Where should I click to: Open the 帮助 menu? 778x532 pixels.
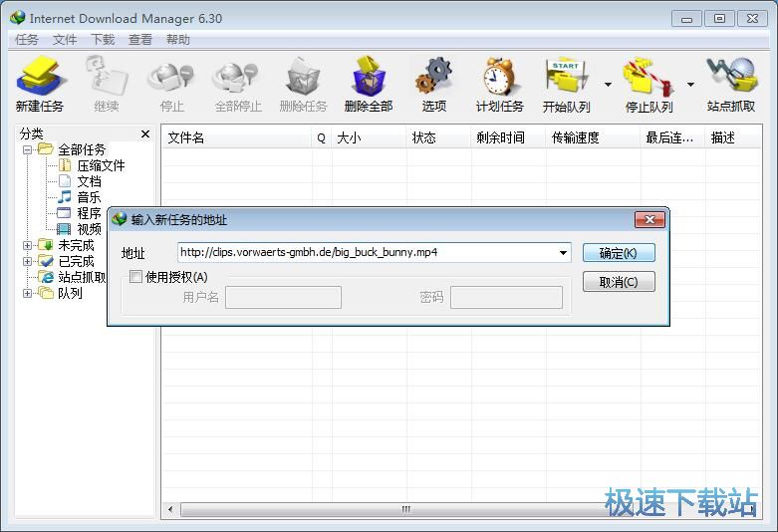(178, 40)
